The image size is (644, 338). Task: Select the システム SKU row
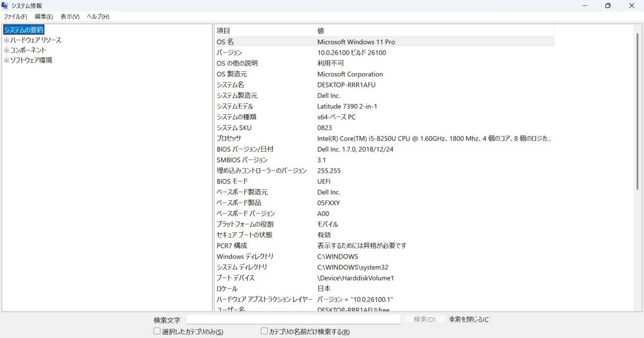click(x=384, y=128)
